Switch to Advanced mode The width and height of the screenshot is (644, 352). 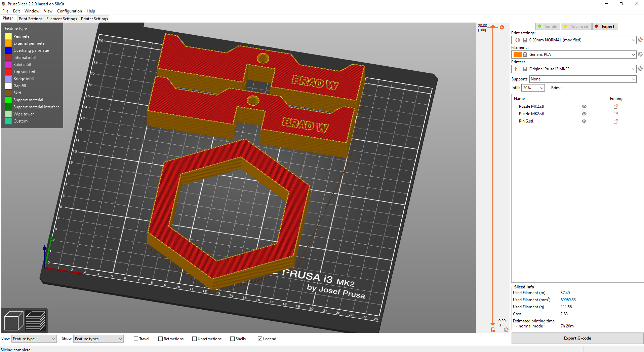[x=576, y=26]
